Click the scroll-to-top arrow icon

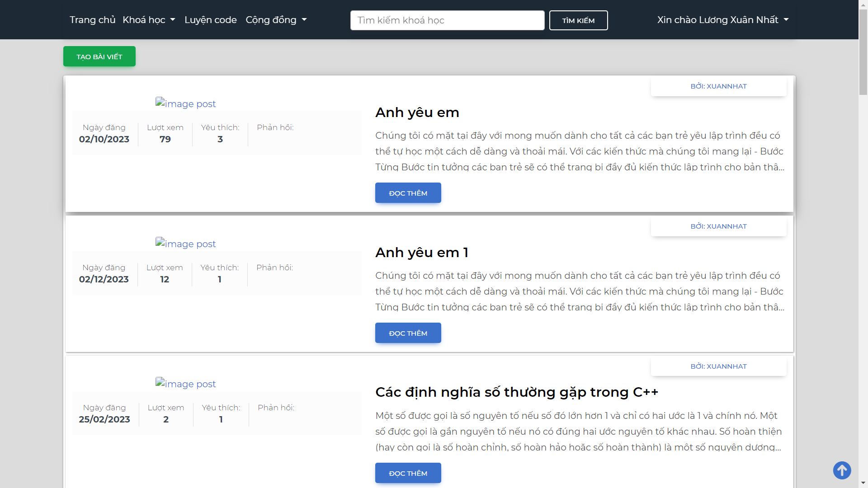[842, 470]
